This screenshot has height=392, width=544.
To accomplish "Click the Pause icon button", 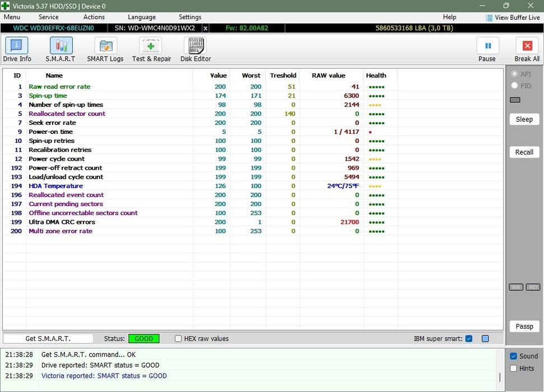I will click(x=487, y=45).
